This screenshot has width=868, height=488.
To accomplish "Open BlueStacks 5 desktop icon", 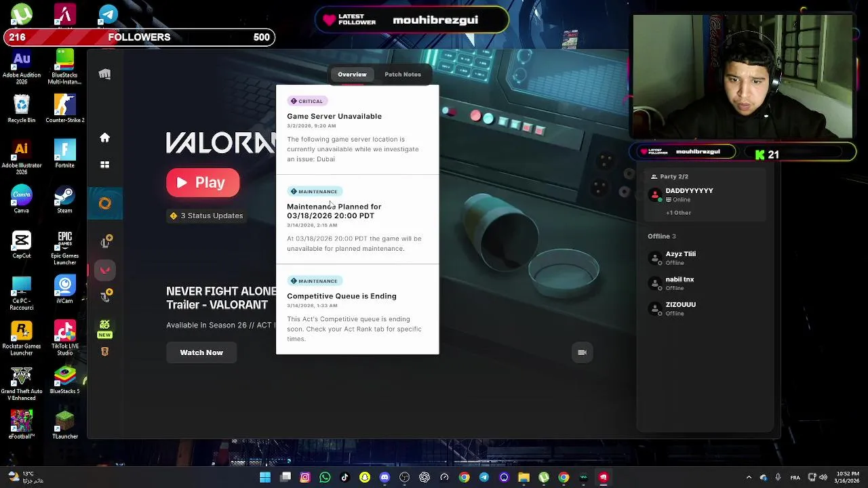I will [65, 380].
